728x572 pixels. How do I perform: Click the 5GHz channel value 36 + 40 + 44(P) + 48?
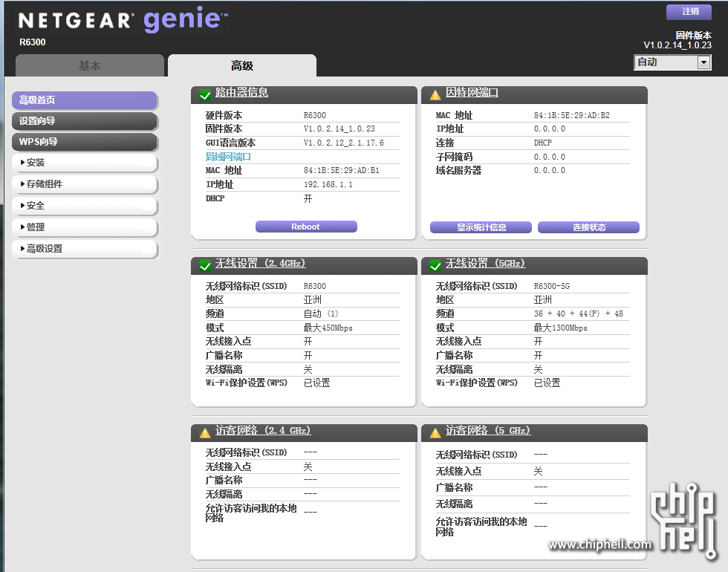(578, 313)
